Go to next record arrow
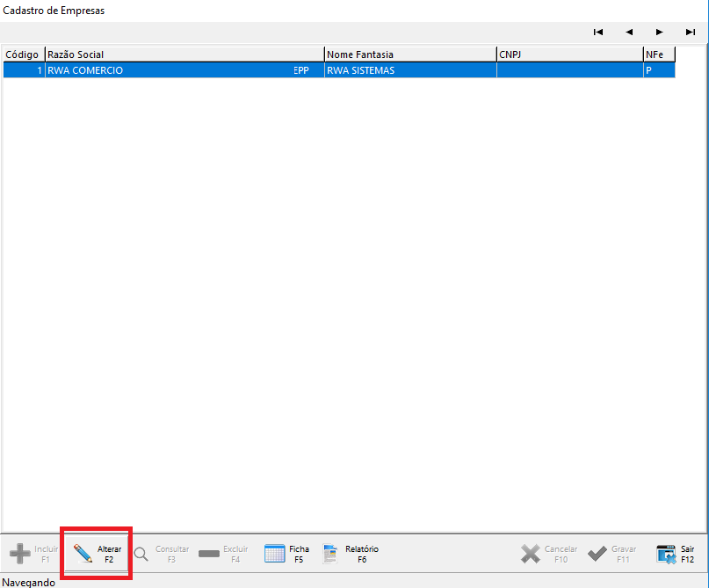Image resolution: width=709 pixels, height=588 pixels. coord(659,33)
